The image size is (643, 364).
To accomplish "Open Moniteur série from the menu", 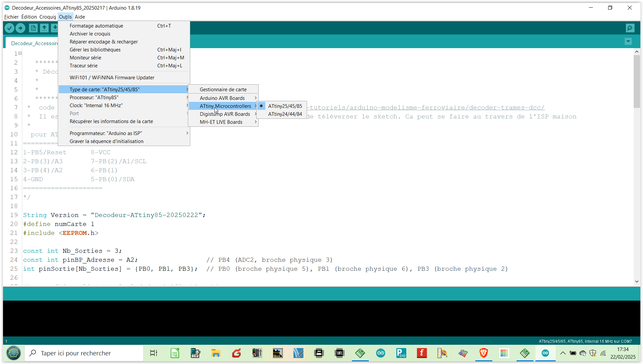I will [x=124, y=58].
